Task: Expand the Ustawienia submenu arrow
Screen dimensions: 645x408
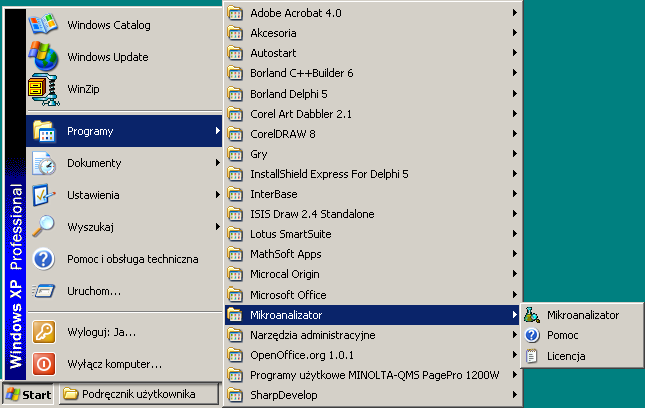Action: click(217, 195)
